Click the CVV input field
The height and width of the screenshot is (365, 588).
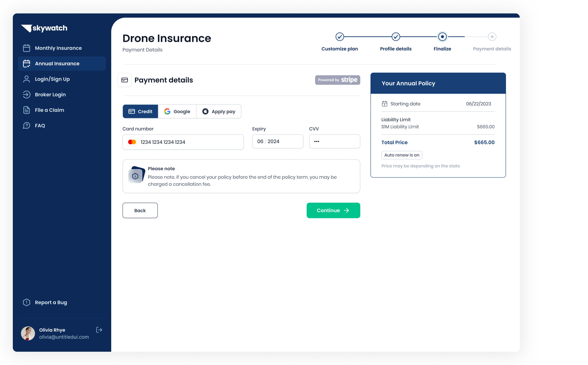[335, 141]
